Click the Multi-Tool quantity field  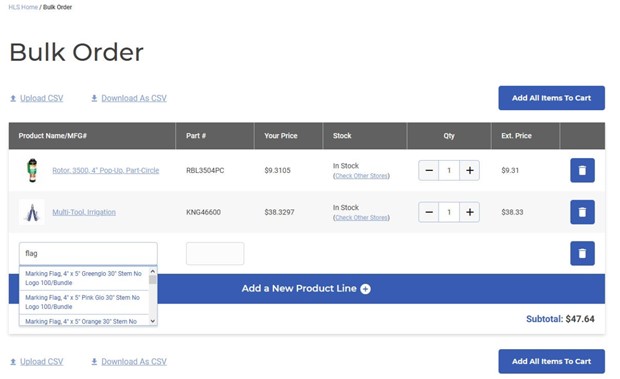pos(449,212)
